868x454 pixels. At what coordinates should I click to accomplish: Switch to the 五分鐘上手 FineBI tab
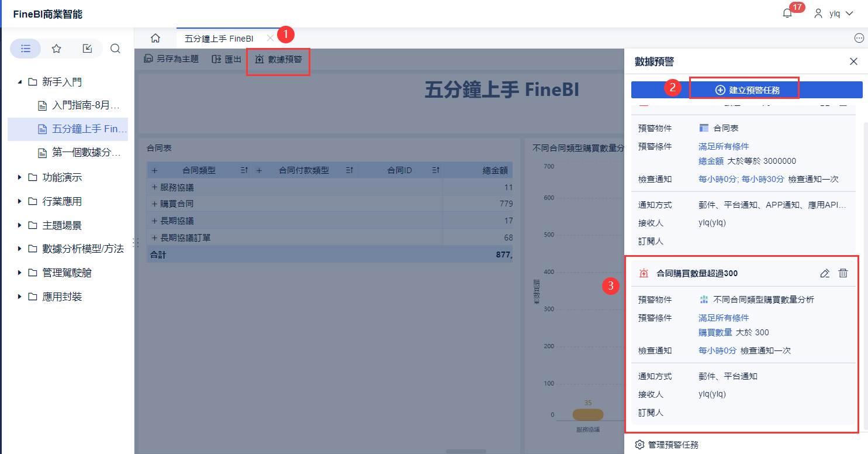click(219, 39)
